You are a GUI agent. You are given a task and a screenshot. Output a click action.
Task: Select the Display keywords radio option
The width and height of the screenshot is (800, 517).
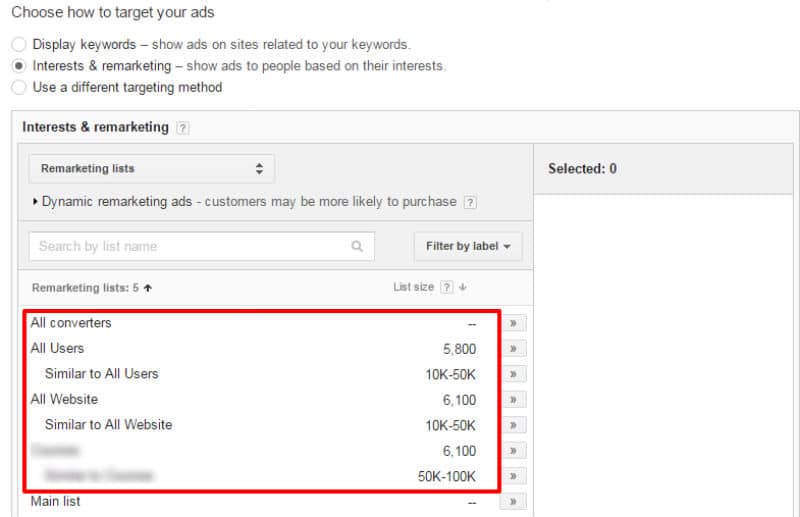(19, 44)
